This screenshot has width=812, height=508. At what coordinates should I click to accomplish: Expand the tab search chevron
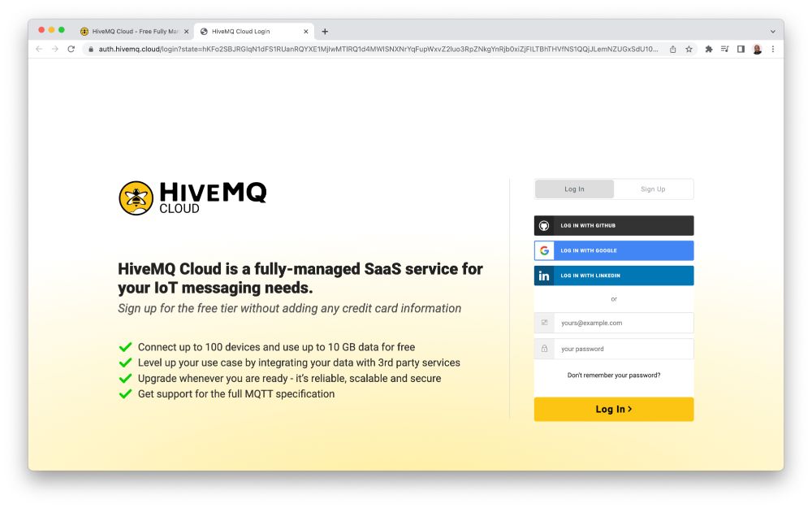tap(773, 32)
